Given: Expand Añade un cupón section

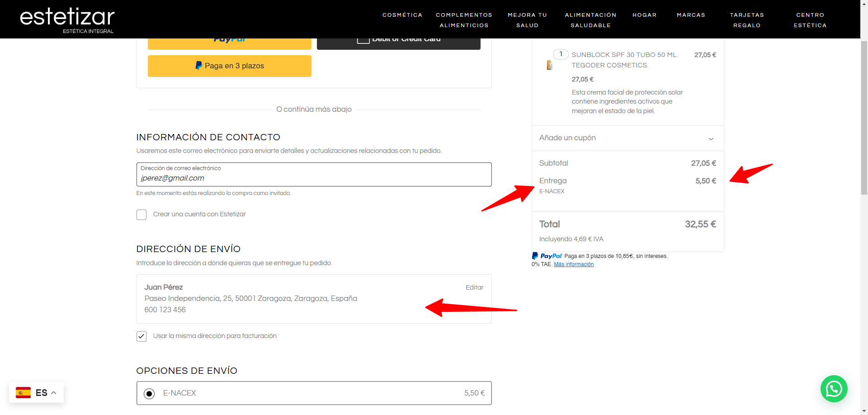Looking at the screenshot, I should [627, 138].
